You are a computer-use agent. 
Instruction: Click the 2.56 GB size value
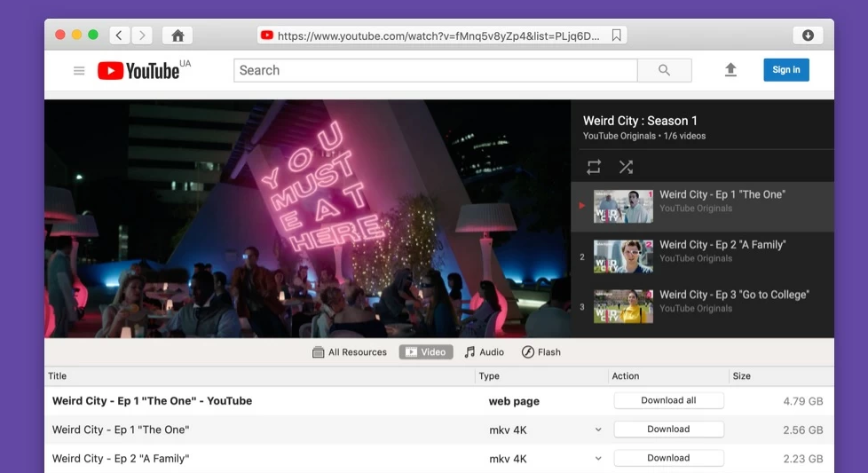pyautogui.click(x=802, y=430)
